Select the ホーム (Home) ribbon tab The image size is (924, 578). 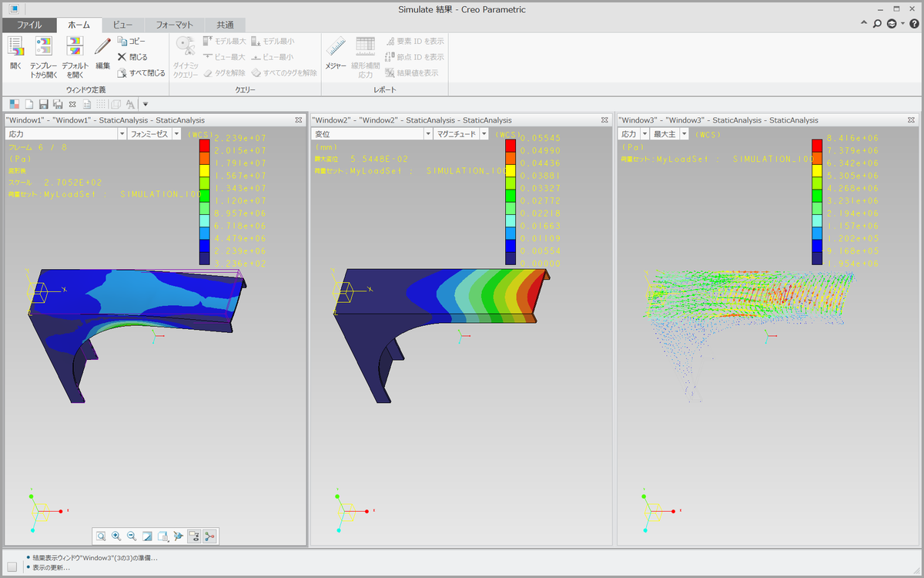[79, 25]
